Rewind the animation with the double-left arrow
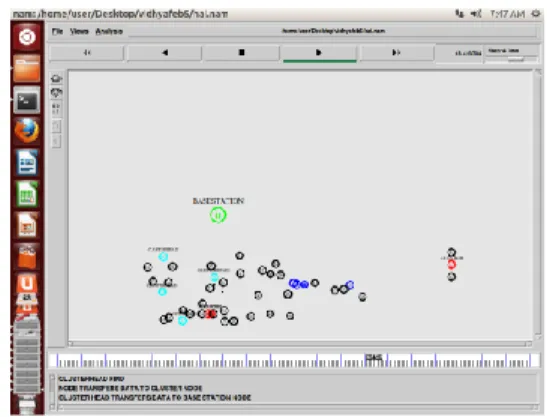Screen dimensions: 547x417 point(87,53)
